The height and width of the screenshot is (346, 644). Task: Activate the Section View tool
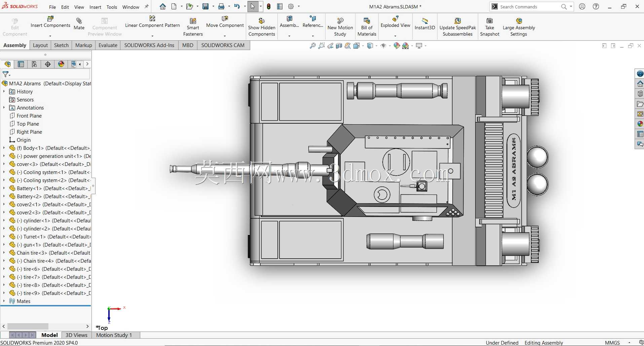pos(339,46)
